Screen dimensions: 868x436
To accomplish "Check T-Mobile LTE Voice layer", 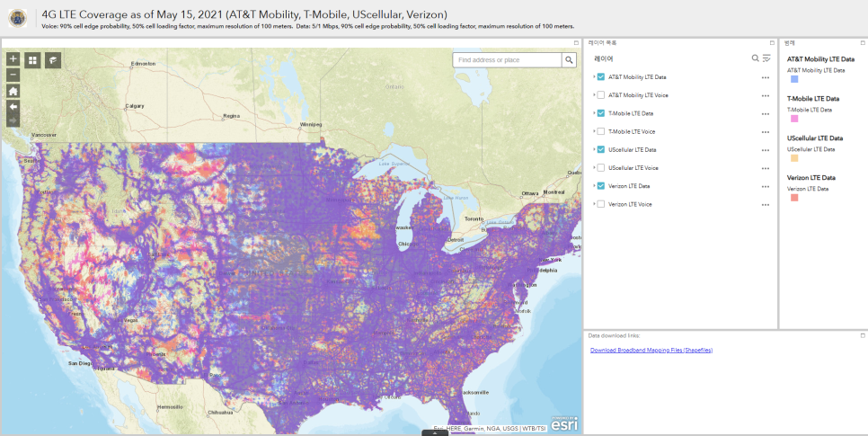I will 600,131.
